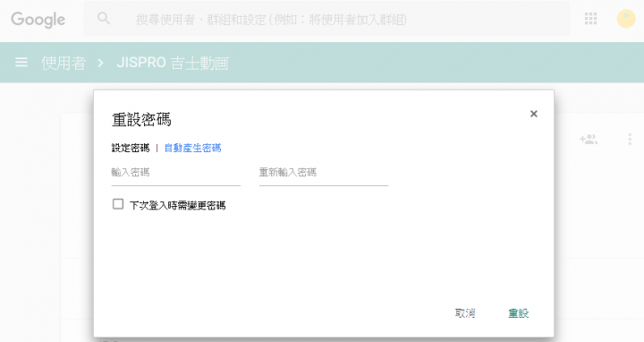
Task: Confirm with the 重設 button
Action: click(518, 313)
